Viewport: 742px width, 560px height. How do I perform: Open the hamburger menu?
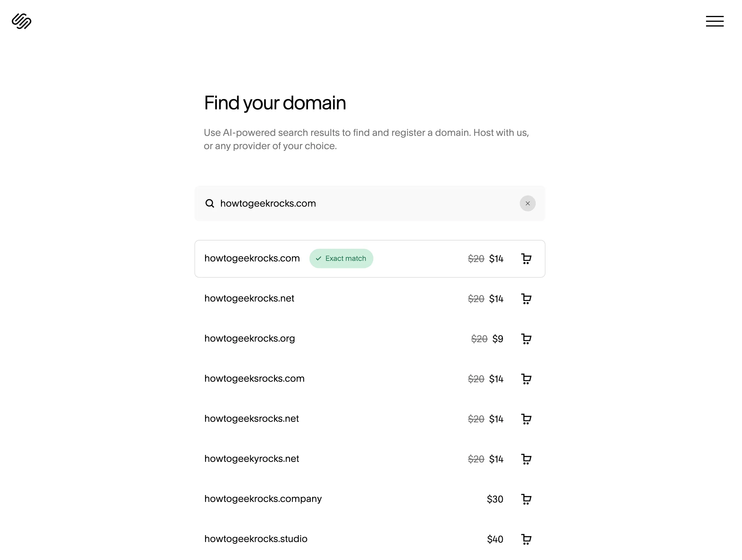[x=715, y=21]
